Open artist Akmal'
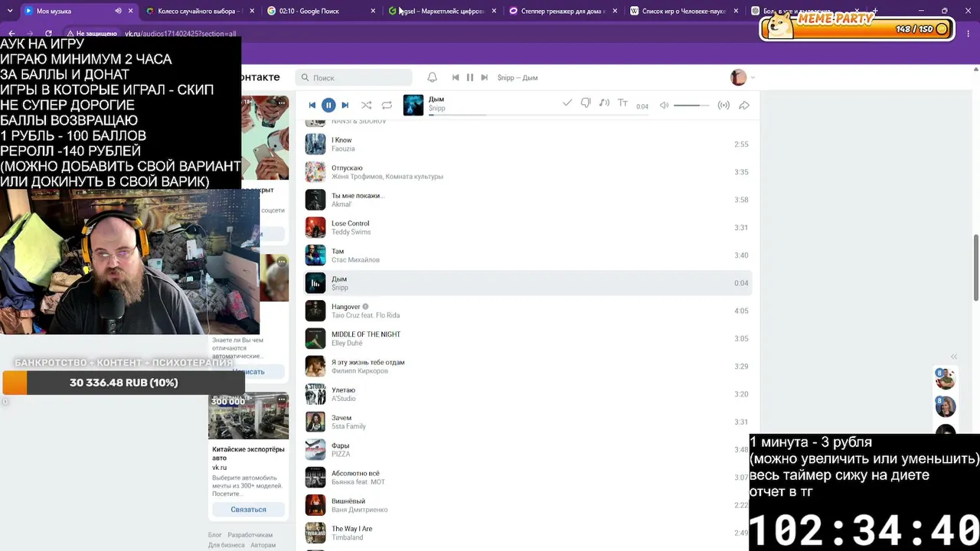This screenshot has width=980, height=551. [x=341, y=204]
